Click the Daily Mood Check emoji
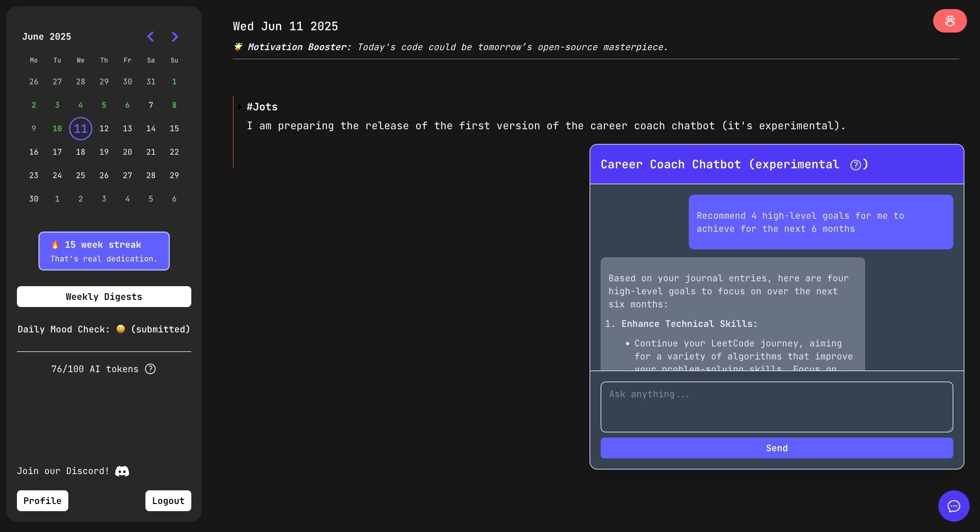980x532 pixels. [121, 329]
